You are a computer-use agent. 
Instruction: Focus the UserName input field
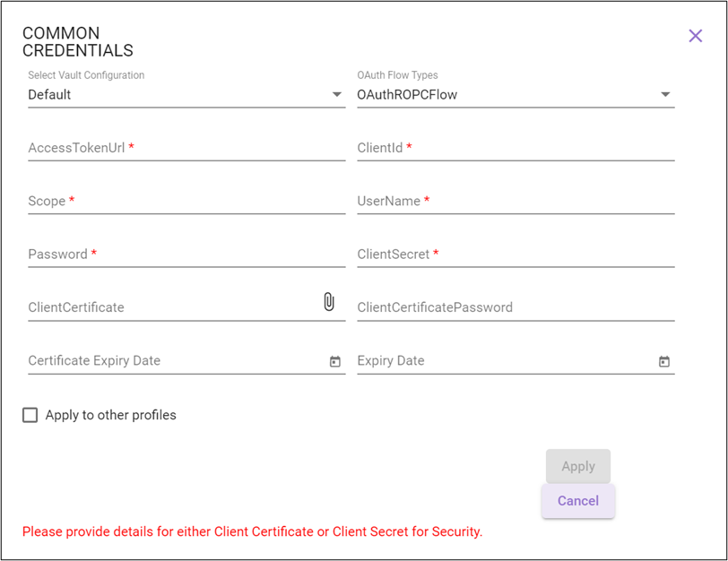tap(516, 201)
